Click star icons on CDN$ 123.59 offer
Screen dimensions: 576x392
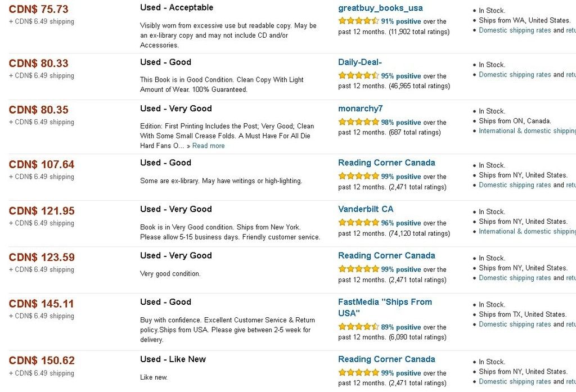[358, 269]
